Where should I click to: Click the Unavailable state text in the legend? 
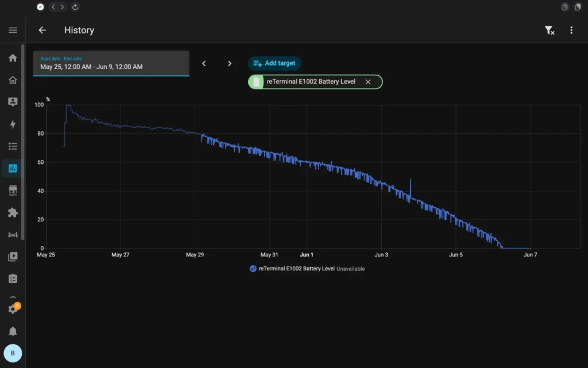coord(351,269)
